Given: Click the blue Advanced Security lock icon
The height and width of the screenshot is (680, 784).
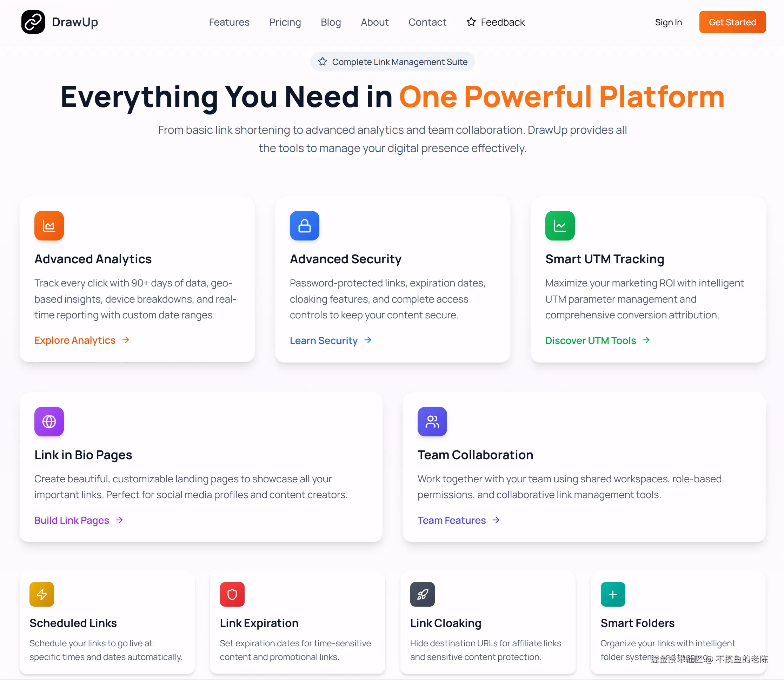Looking at the screenshot, I should coord(304,226).
